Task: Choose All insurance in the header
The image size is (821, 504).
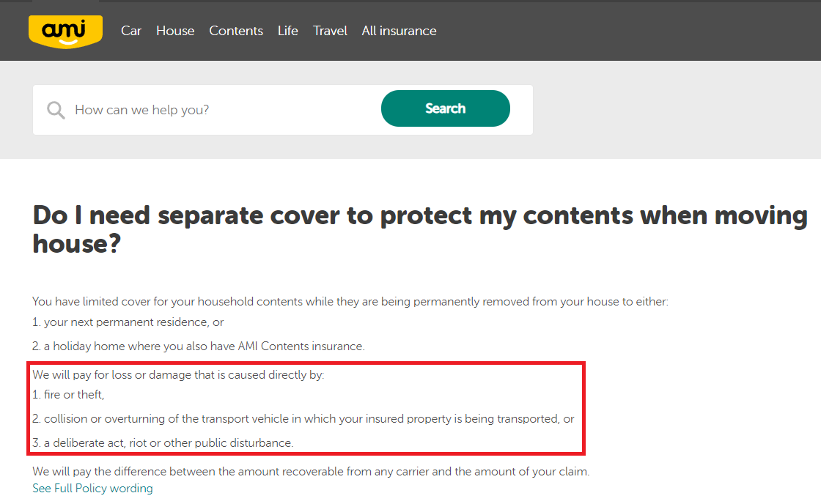Action: [399, 31]
